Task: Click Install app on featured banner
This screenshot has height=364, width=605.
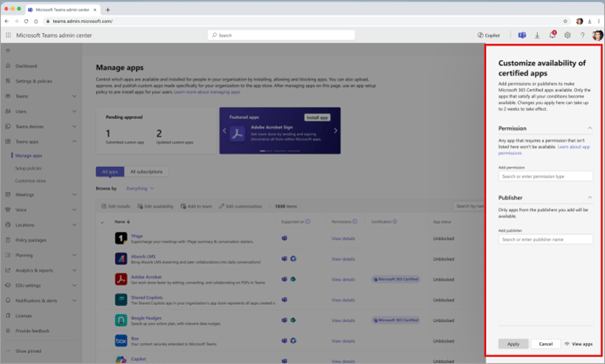Action: pyautogui.click(x=317, y=117)
